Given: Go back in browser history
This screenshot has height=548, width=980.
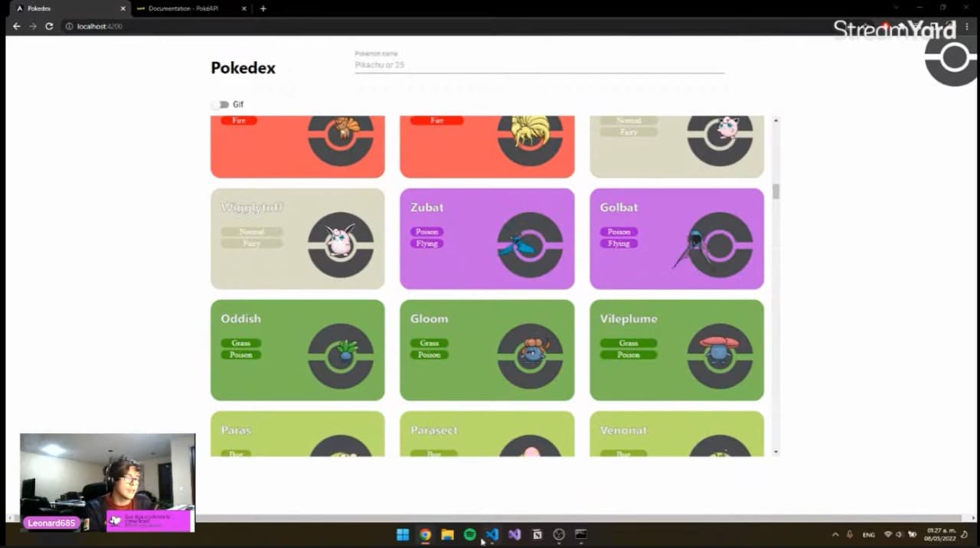Looking at the screenshot, I should (x=16, y=26).
